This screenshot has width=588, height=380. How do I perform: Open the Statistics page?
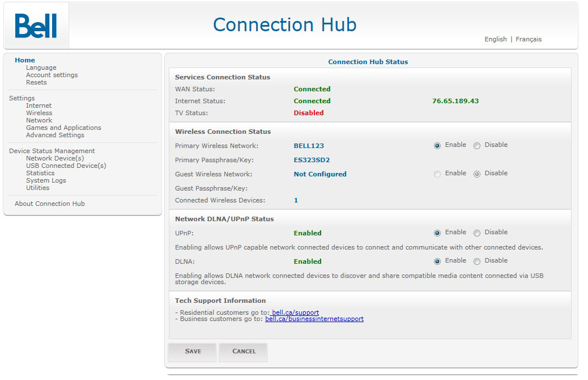coord(40,173)
